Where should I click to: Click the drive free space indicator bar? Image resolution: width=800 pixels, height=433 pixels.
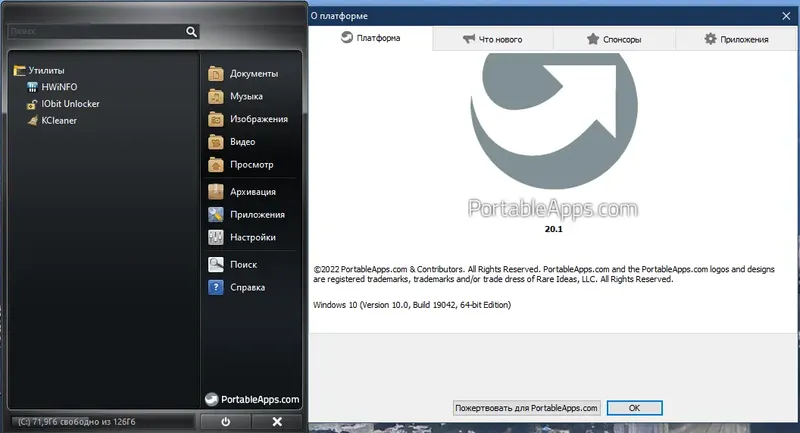click(103, 422)
